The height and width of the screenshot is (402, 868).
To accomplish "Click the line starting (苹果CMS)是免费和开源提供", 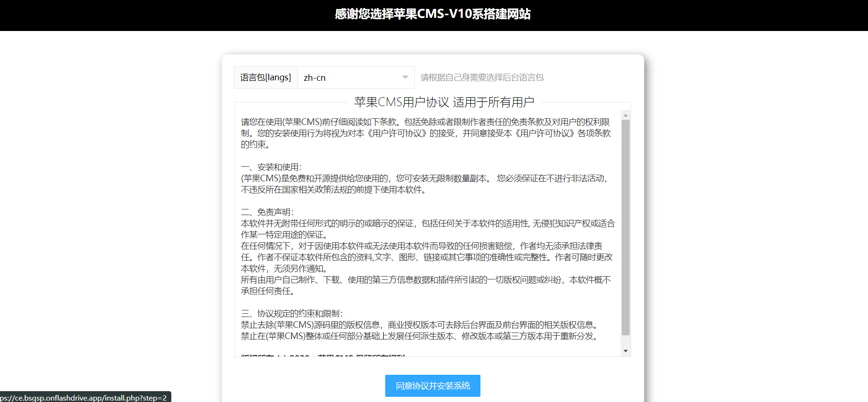I will [x=426, y=184].
